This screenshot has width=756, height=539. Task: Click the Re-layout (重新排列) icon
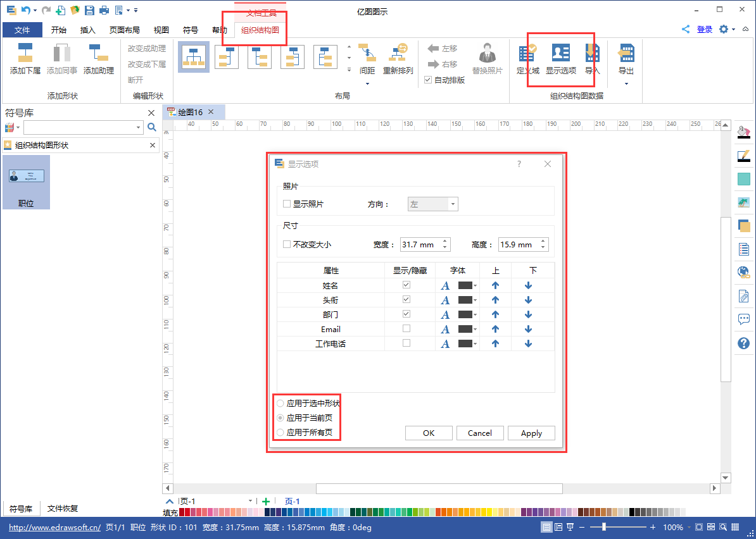398,53
